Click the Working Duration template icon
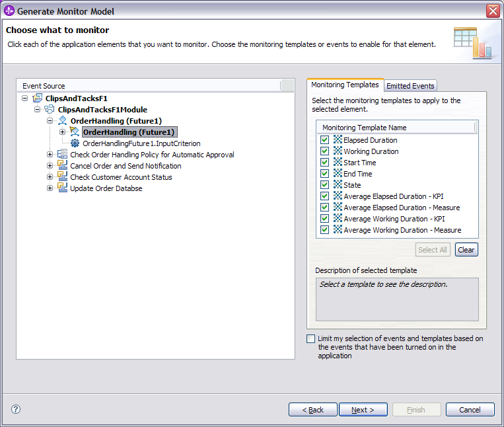This screenshot has height=427, width=504. coord(338,151)
